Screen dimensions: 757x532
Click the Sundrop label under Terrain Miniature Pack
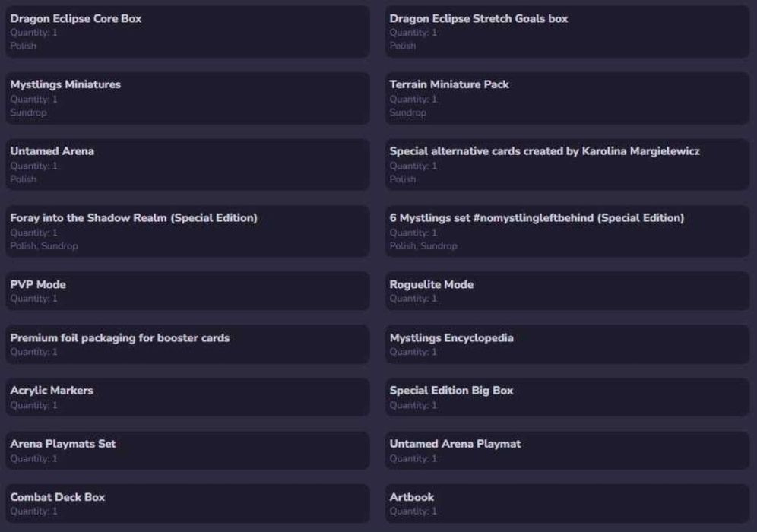(407, 112)
